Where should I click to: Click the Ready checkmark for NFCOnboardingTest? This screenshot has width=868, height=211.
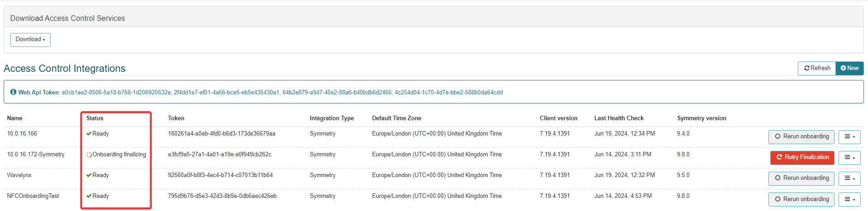89,196
